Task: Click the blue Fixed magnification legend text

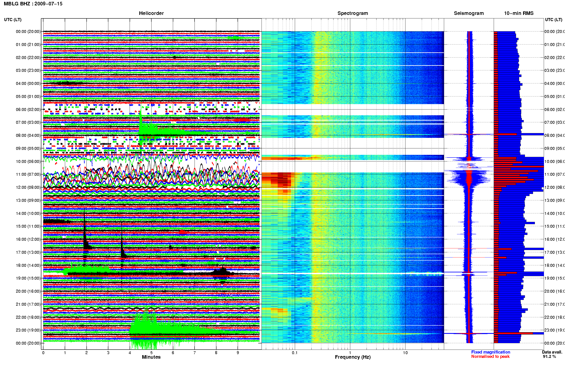Action: [x=491, y=352]
